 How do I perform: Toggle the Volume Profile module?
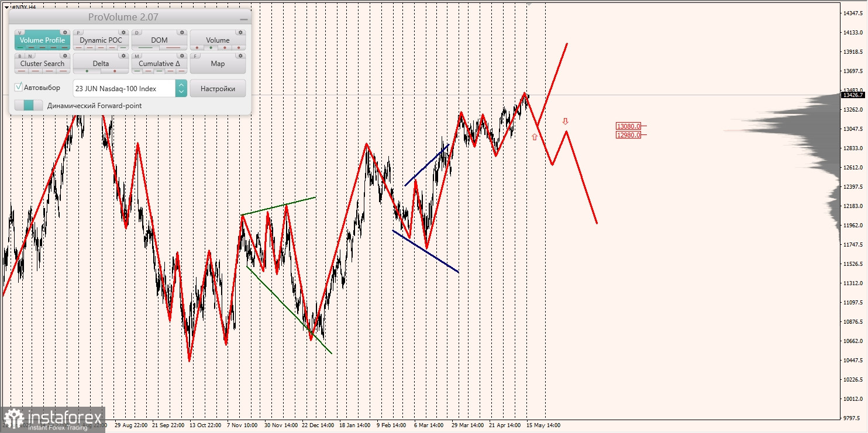pyautogui.click(x=42, y=40)
